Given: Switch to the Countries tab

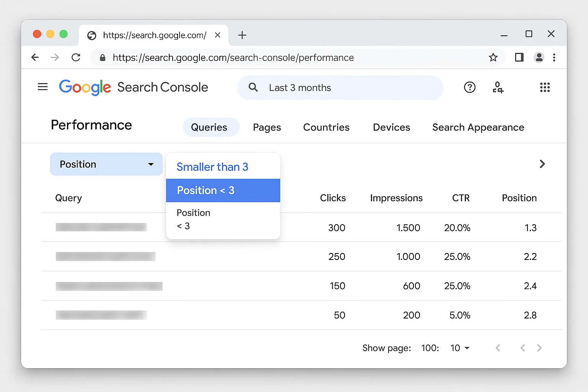Looking at the screenshot, I should click(x=326, y=127).
